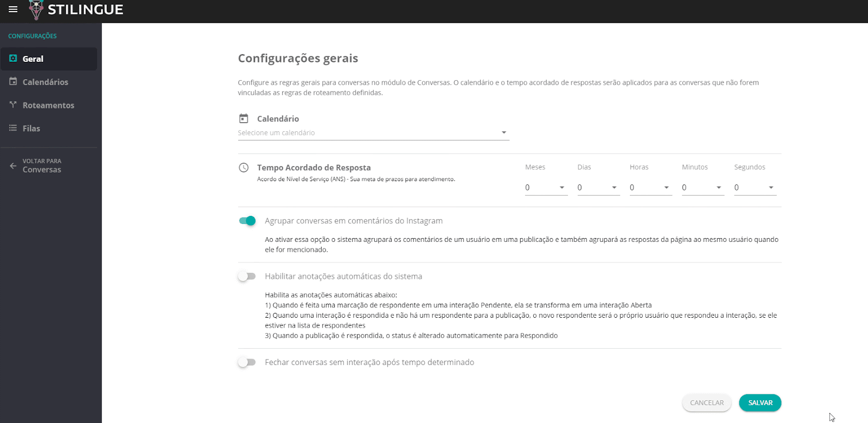Click the CONFIGURAÇÕES sidebar header

(x=33, y=36)
